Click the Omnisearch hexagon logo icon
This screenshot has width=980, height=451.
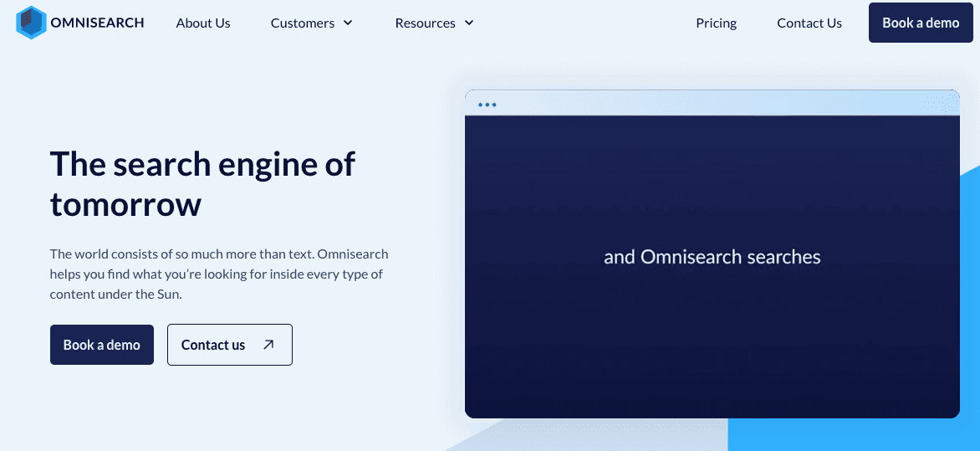pos(32,23)
